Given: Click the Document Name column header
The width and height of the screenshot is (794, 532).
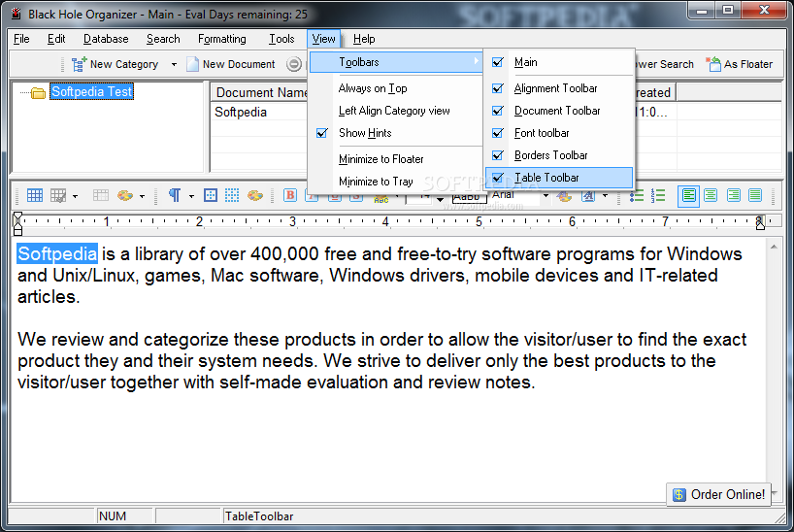Looking at the screenshot, I should click(x=259, y=93).
